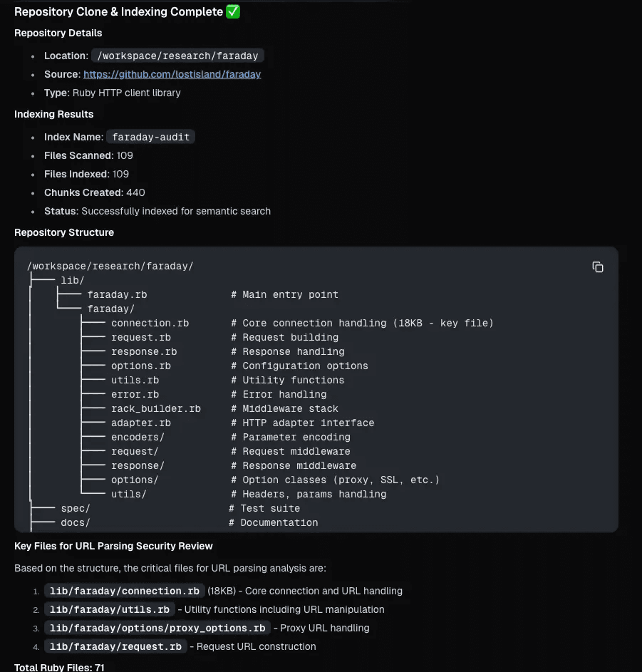Screen dimensions: 642x672
Task: Click the adapter.rb tree entry
Action: (140, 423)
